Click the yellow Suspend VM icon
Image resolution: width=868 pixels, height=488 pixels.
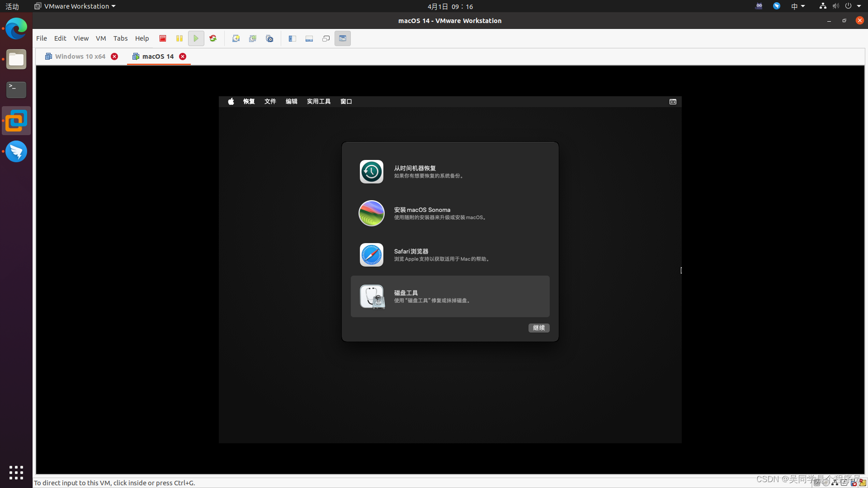coord(179,38)
